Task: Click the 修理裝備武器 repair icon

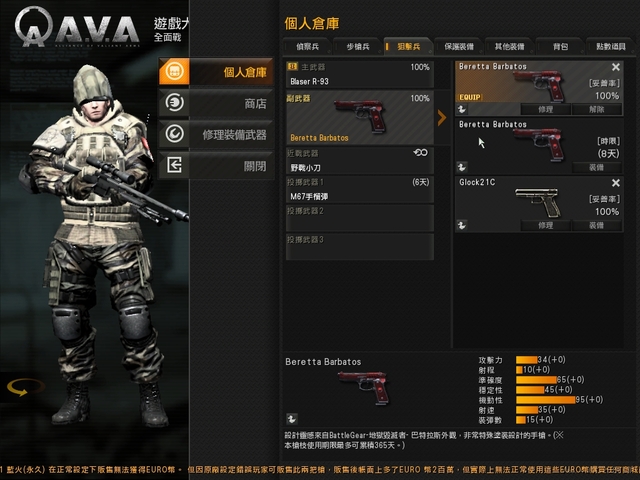Action: pyautogui.click(x=174, y=134)
